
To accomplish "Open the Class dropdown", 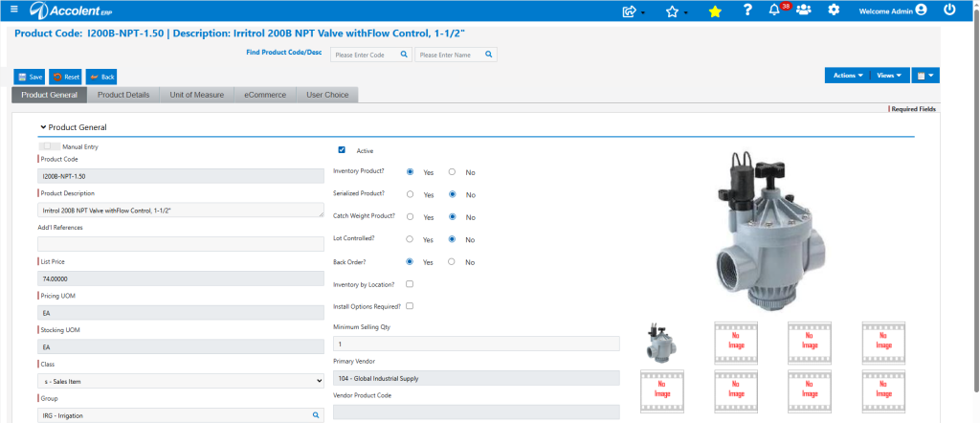I will [181, 381].
